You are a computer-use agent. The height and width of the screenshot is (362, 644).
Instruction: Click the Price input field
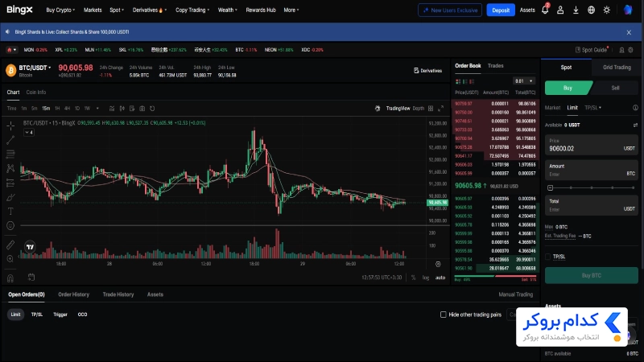(x=592, y=145)
